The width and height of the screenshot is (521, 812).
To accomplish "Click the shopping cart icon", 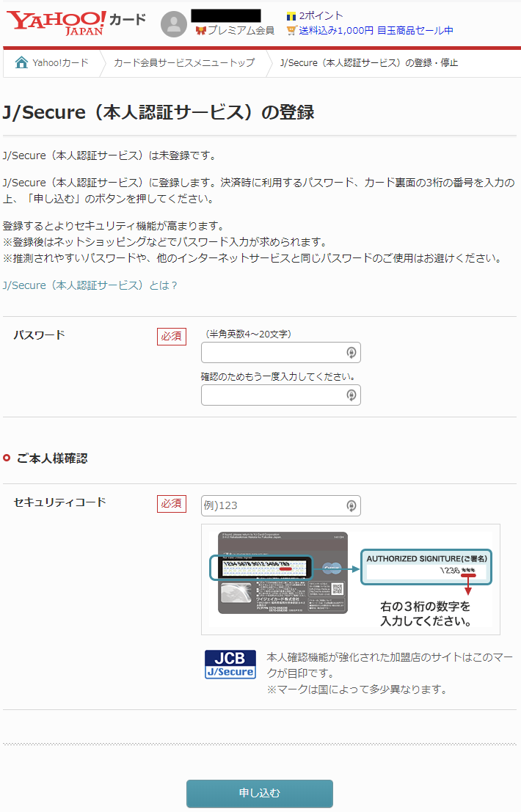I will [291, 31].
